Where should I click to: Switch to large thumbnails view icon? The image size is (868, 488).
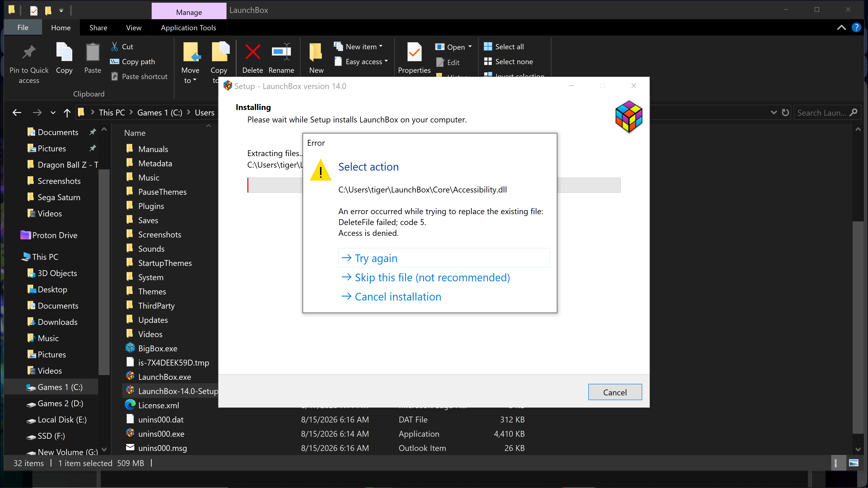click(x=854, y=463)
